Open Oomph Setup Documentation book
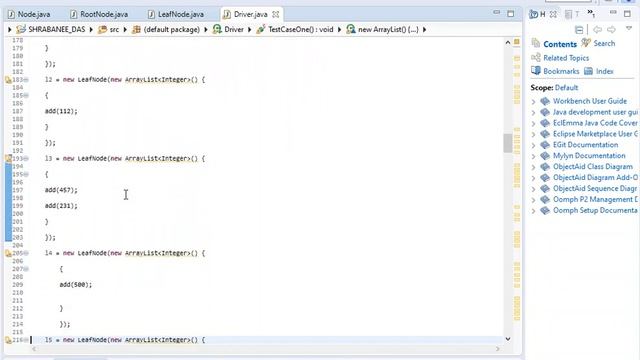Screen dimensions: 640x360 (595, 211)
